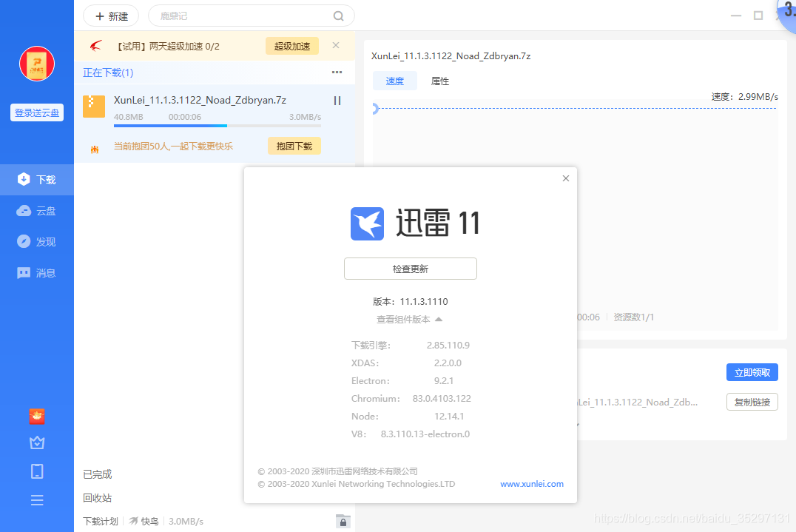Dismiss the trial acceleration banner
796x532 pixels.
tap(336, 45)
